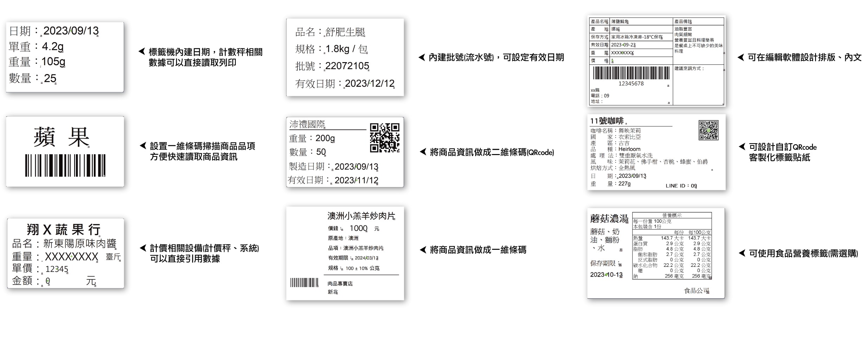Click the text 可在編輯軟體設計排版、內文
This screenshot has width=868, height=339.
tap(804, 57)
